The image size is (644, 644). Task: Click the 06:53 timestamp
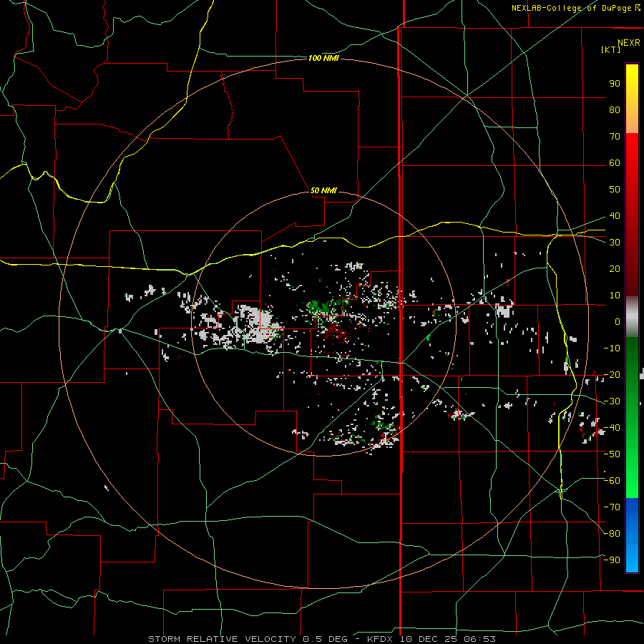coord(479,639)
